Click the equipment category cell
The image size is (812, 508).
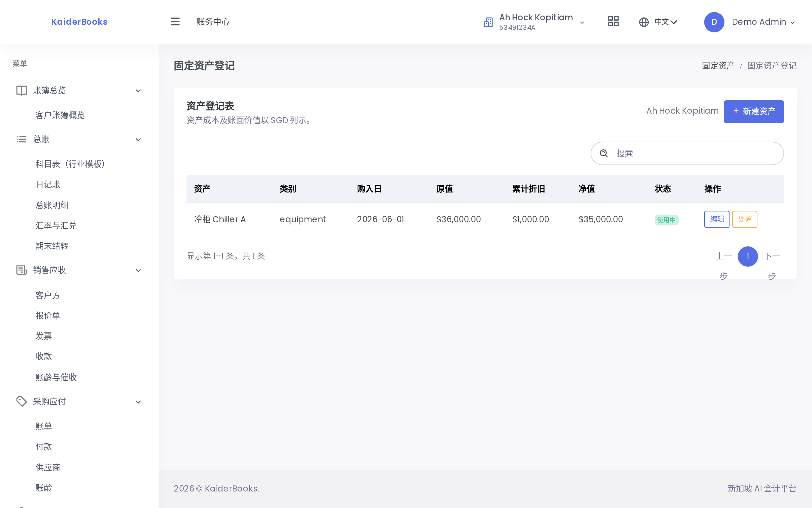point(303,219)
